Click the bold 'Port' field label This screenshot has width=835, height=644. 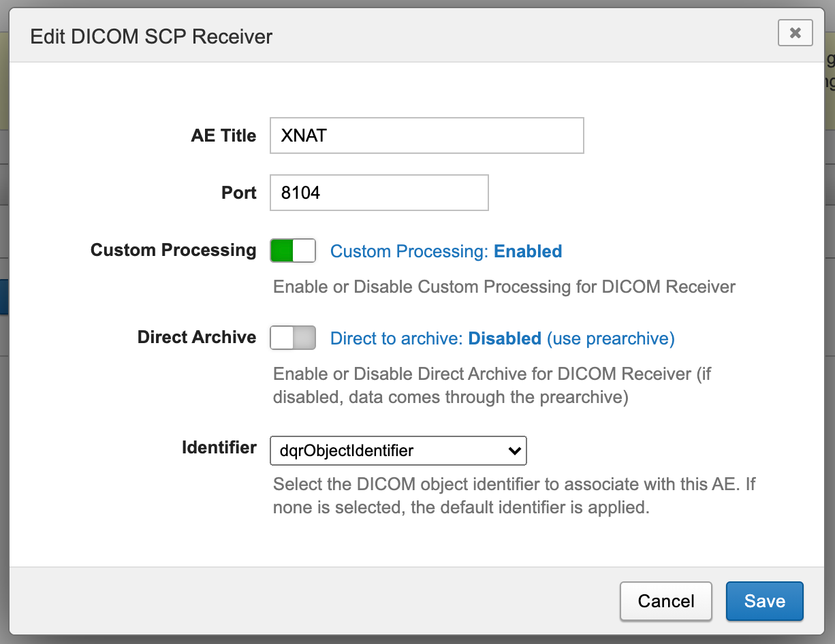(x=238, y=193)
